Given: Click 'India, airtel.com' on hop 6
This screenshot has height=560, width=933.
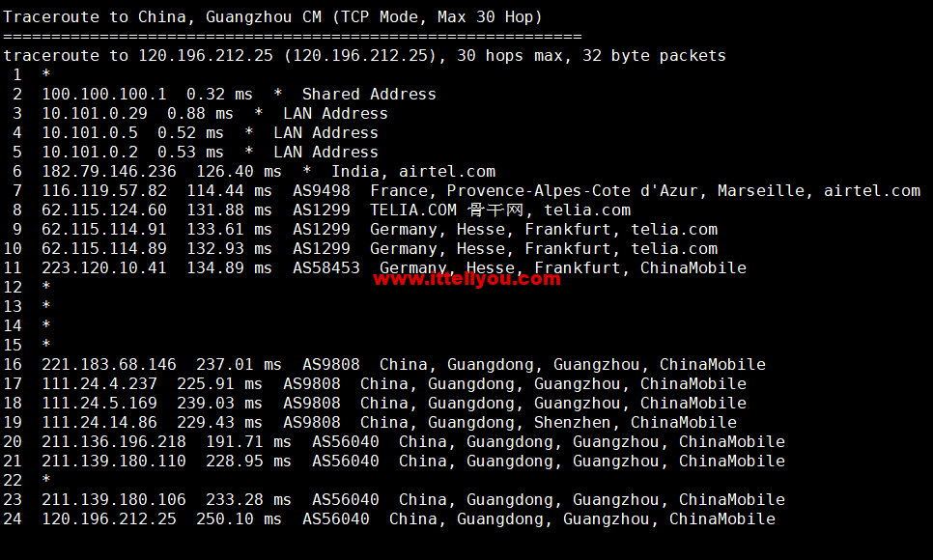Looking at the screenshot, I should [413, 172].
